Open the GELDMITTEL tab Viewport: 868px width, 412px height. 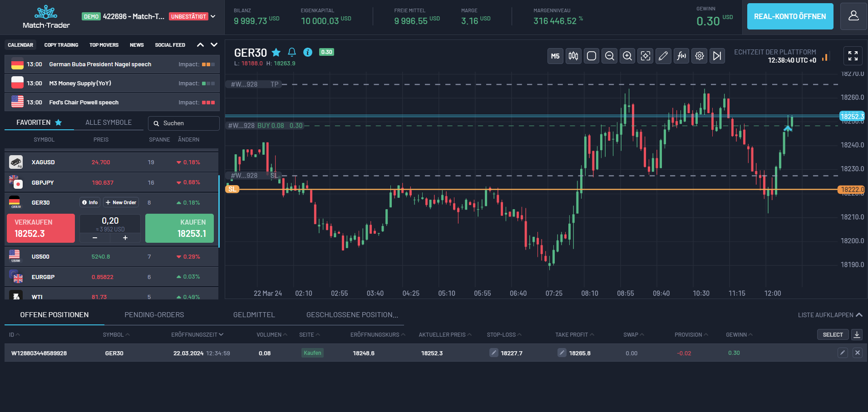(x=254, y=315)
